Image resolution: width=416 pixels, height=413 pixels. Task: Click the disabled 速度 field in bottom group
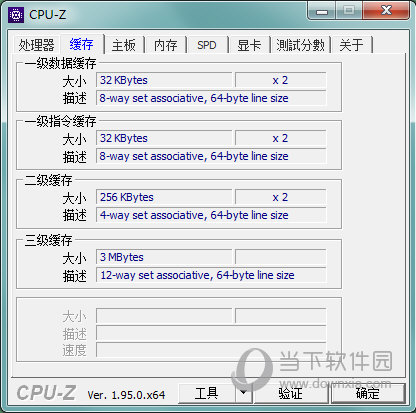211,350
